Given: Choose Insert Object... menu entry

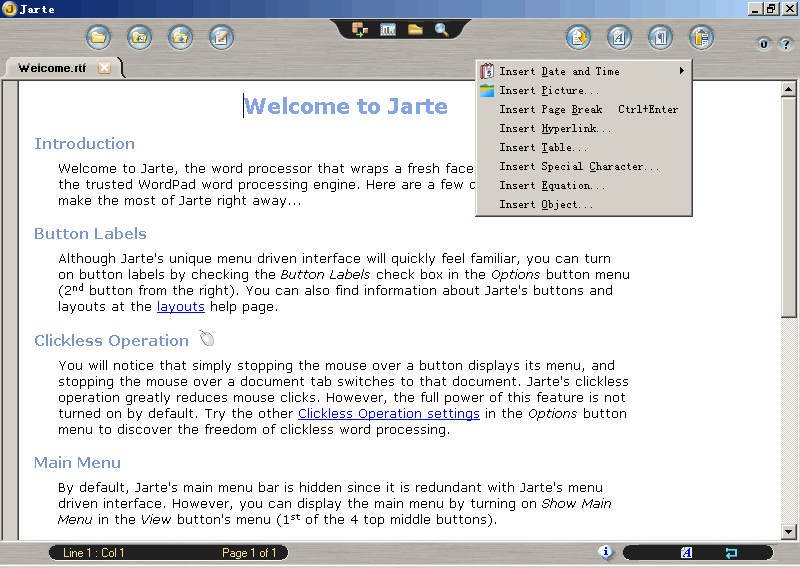Looking at the screenshot, I should (584, 204).
